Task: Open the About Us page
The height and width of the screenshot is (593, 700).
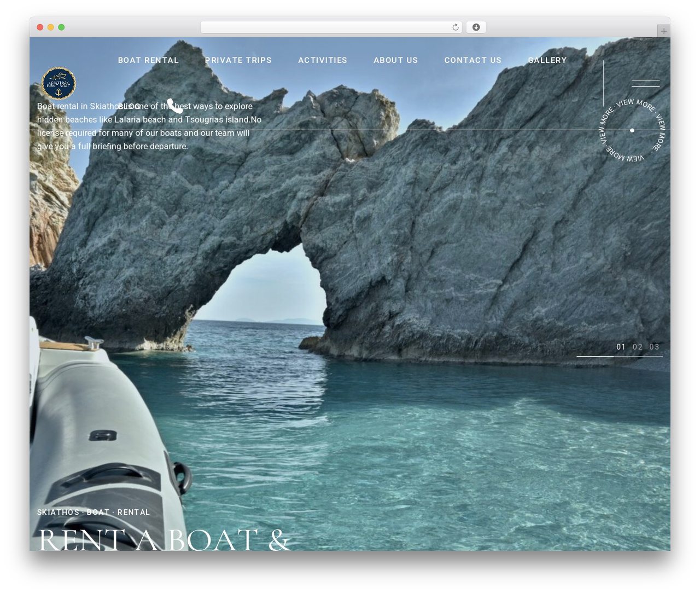Action: point(395,60)
